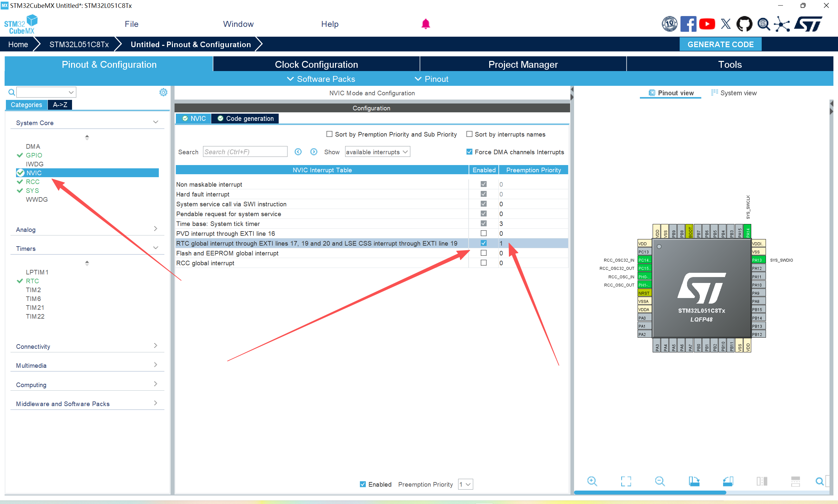The height and width of the screenshot is (504, 838).
Task: Click the category search magnifier icon
Action: click(x=11, y=92)
